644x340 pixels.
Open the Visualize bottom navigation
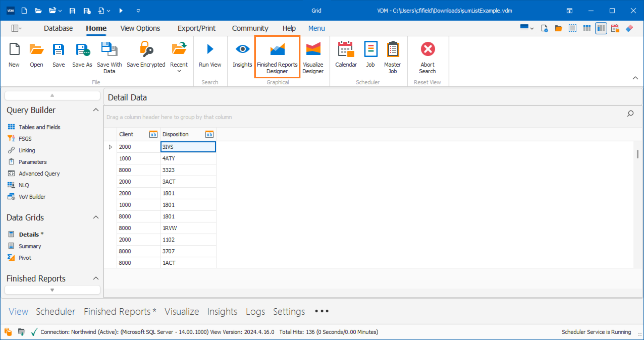click(x=182, y=312)
